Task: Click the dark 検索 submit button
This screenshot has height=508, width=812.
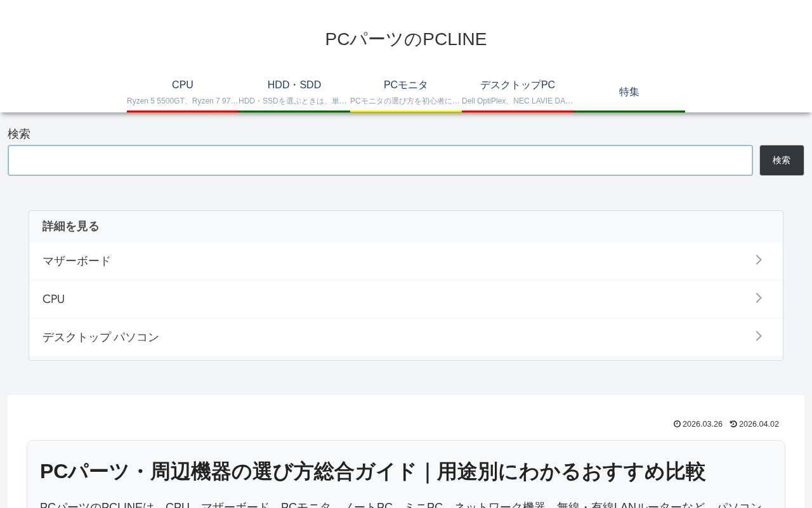Action: click(x=782, y=161)
